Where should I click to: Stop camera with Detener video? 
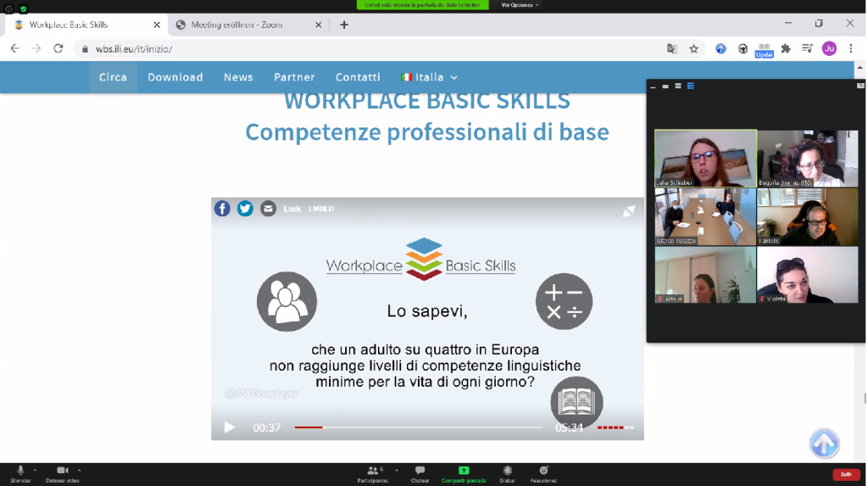[x=62, y=471]
